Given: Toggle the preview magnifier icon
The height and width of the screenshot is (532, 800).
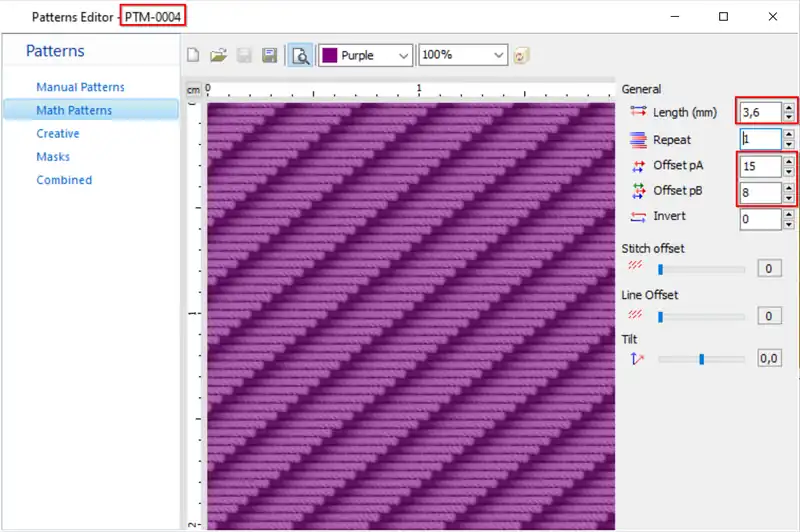Looking at the screenshot, I should click(300, 55).
